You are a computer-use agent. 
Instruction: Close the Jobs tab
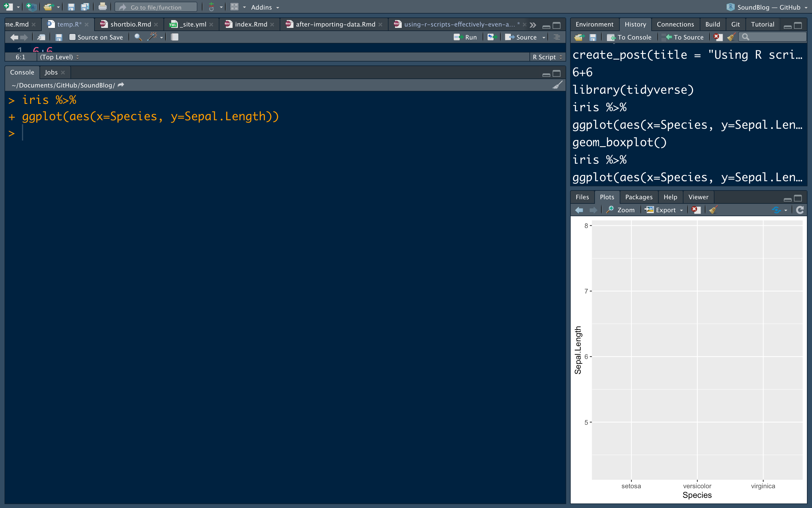point(63,73)
